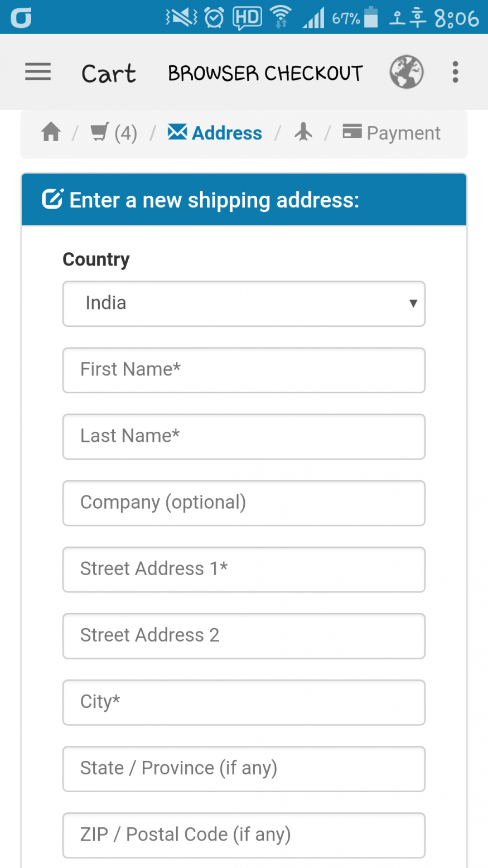Tap the Payment card breadcrumb

(392, 133)
